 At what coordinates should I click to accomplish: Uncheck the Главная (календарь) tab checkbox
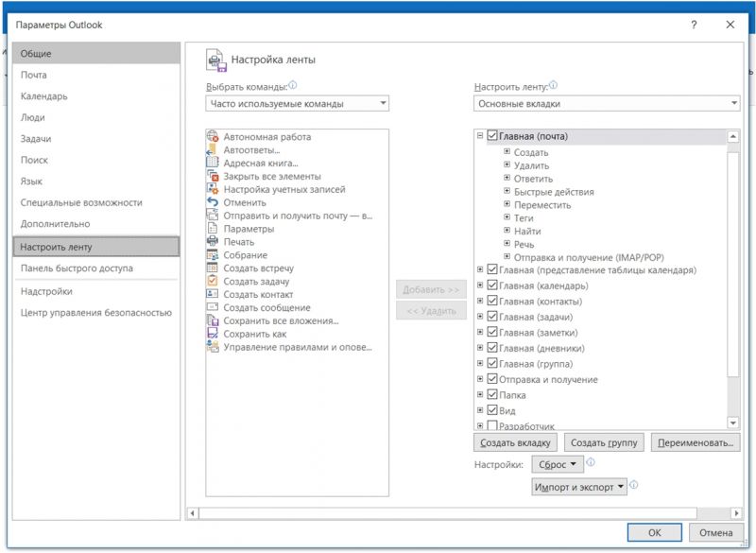click(x=492, y=285)
